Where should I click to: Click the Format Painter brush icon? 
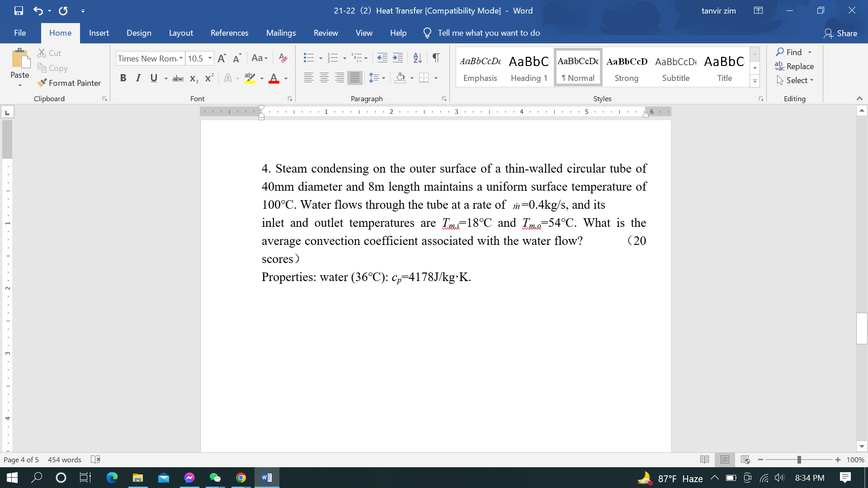42,83
